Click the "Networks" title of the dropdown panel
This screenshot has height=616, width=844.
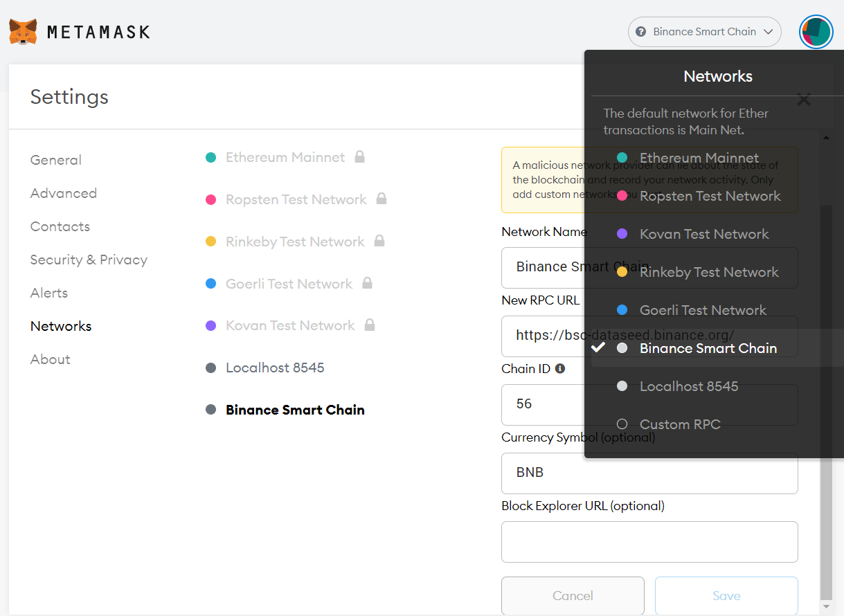click(x=718, y=76)
